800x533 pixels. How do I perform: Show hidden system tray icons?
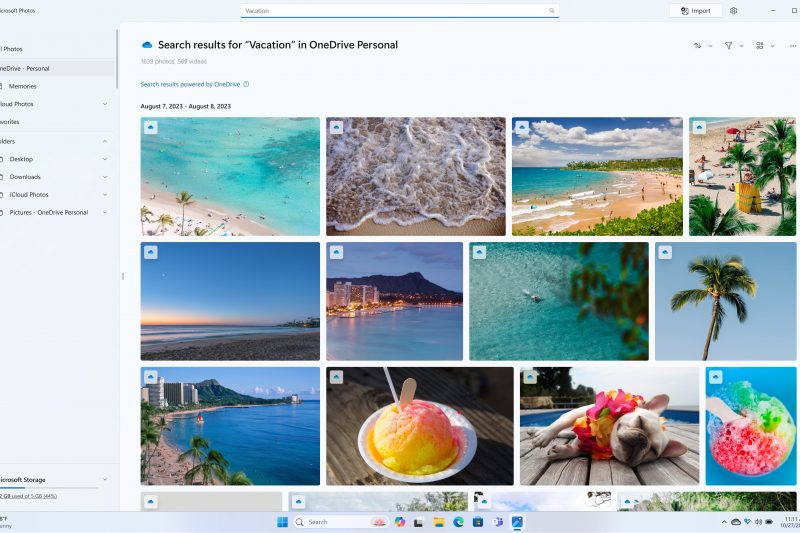click(724, 522)
